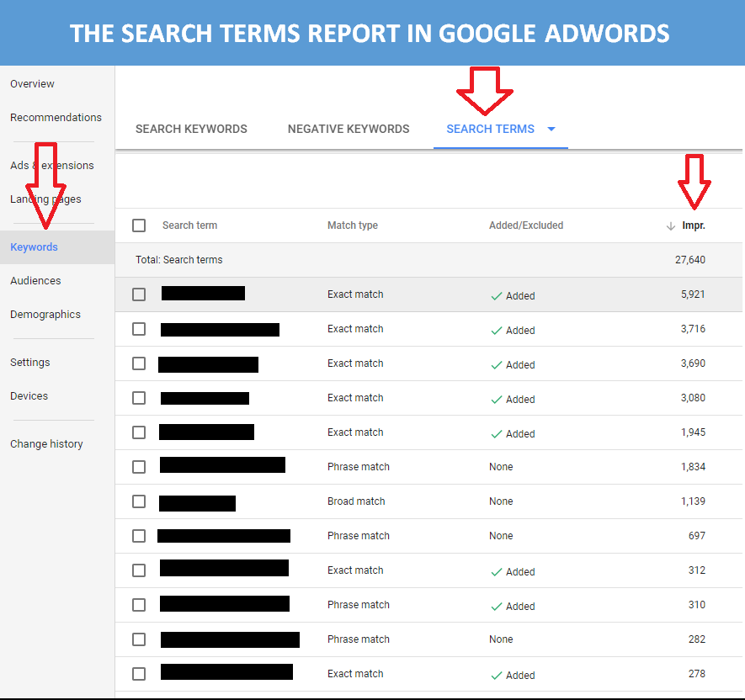Open the Search Terms tab dropdown arrow
Image resolution: width=745 pixels, height=700 pixels.
(551, 129)
